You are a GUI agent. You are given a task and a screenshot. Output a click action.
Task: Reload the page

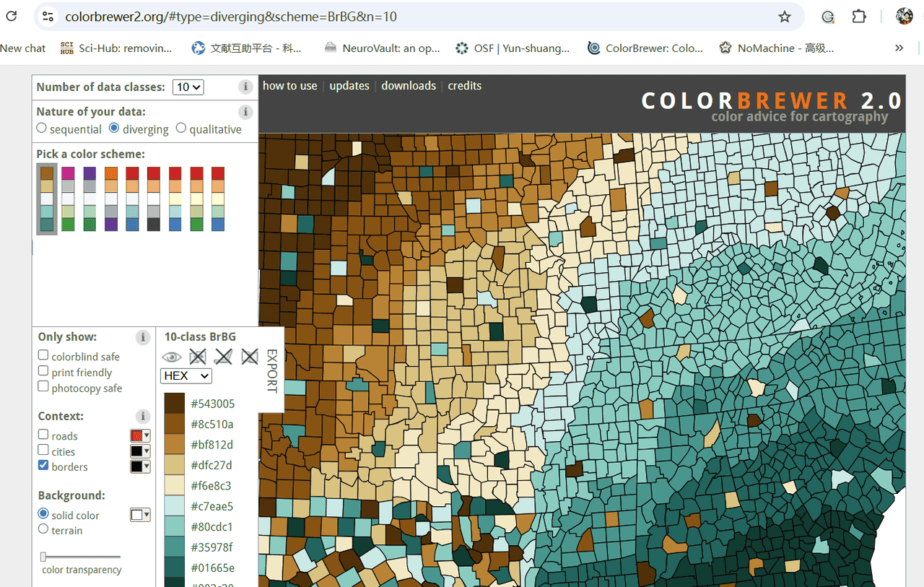[12, 17]
